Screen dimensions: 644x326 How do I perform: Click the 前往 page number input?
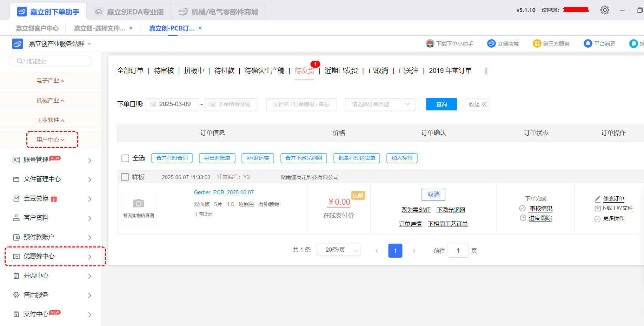(458, 250)
